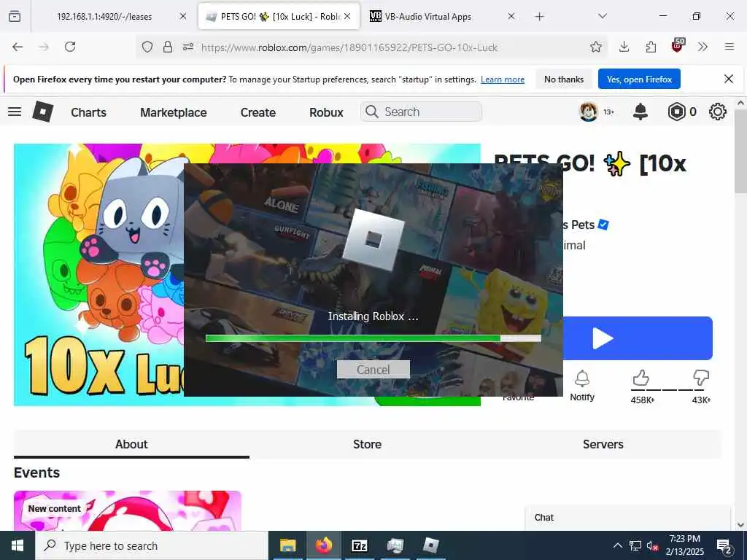This screenshot has width=747, height=560.
Task: Click the Firefox address bar URL
Action: 349,47
